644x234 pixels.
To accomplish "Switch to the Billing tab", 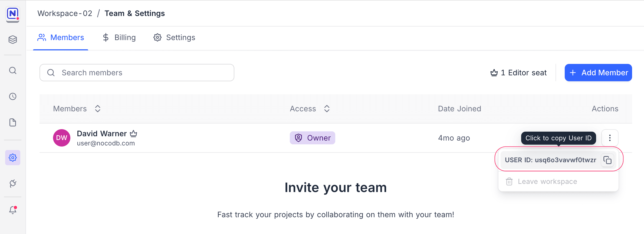I will point(119,37).
